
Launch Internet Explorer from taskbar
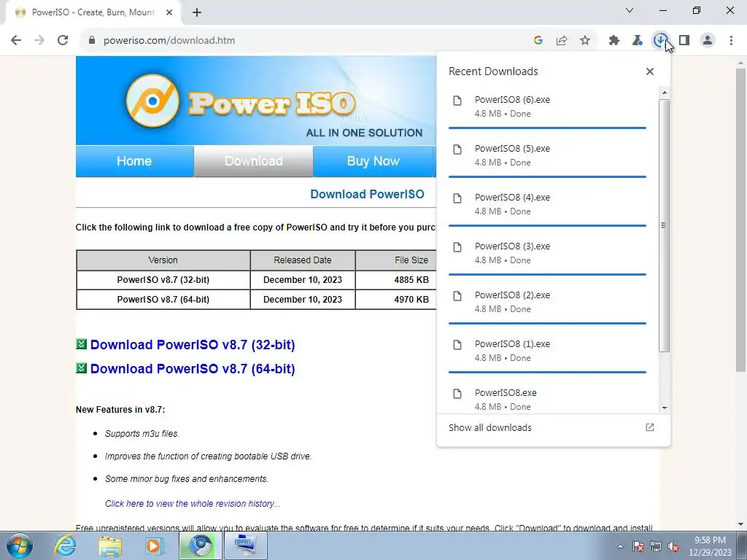(65, 545)
